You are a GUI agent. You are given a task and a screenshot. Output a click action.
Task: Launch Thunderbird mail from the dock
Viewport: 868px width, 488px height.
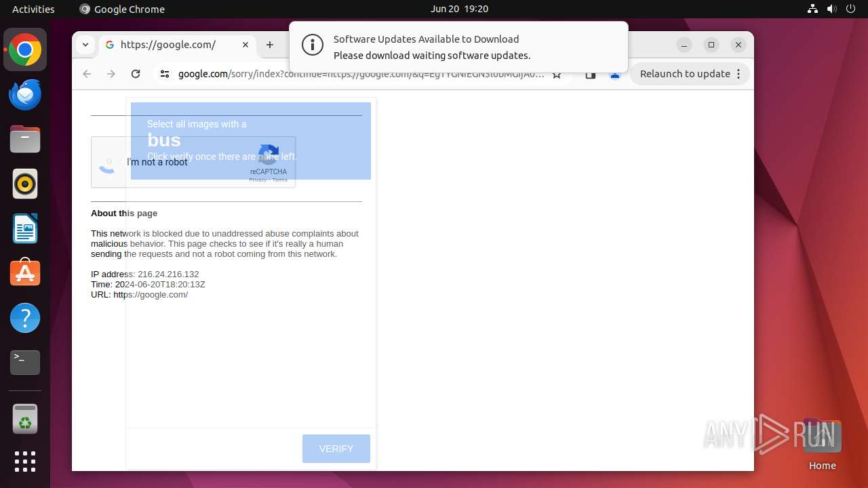click(25, 94)
